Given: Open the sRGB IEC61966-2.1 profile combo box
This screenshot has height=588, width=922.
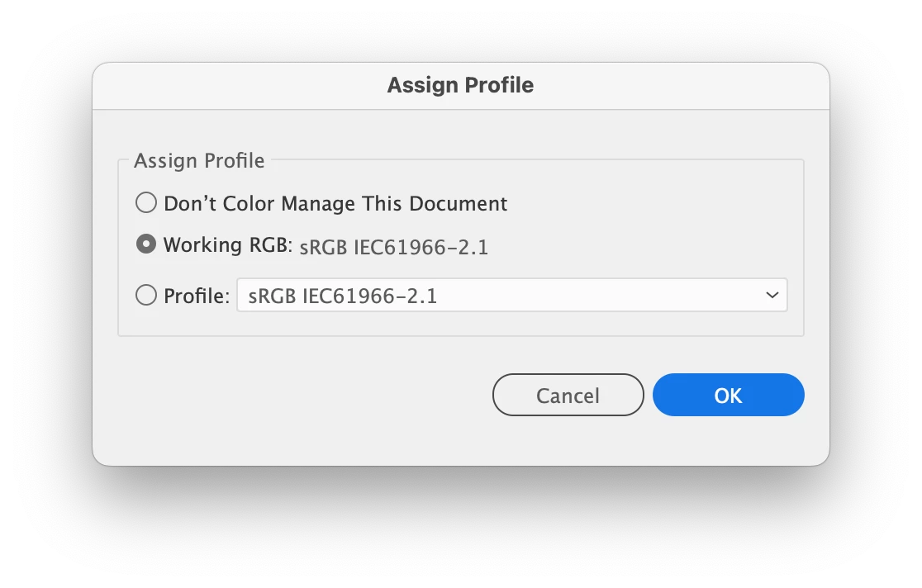Looking at the screenshot, I should tap(511, 295).
